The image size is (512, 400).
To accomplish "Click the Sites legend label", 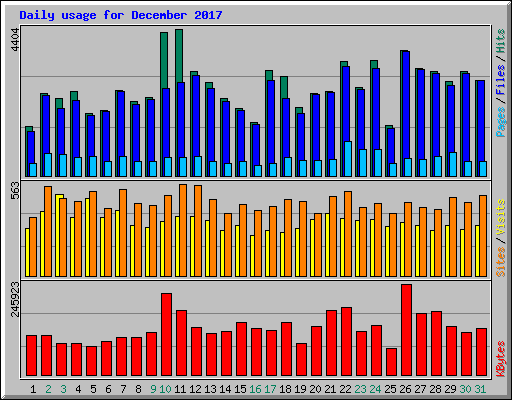I will (x=501, y=262).
